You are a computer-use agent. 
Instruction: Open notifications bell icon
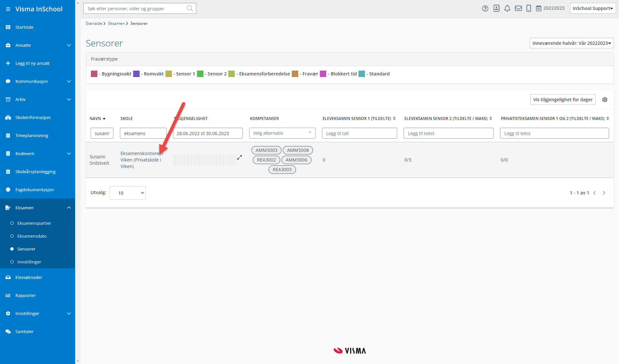[507, 8]
